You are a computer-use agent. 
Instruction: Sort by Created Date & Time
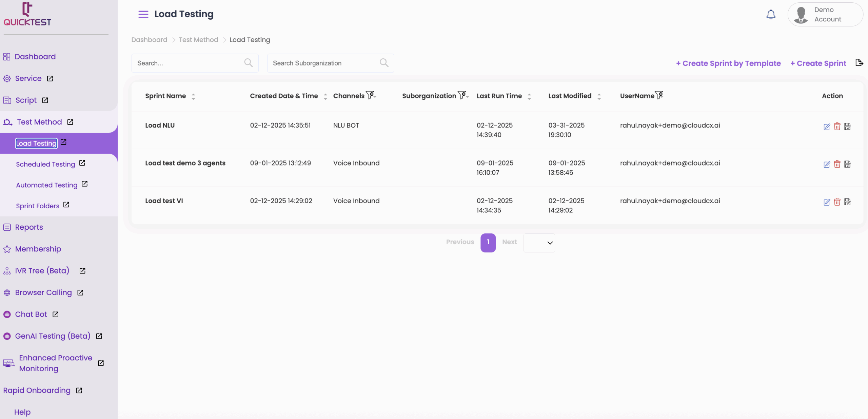(325, 96)
